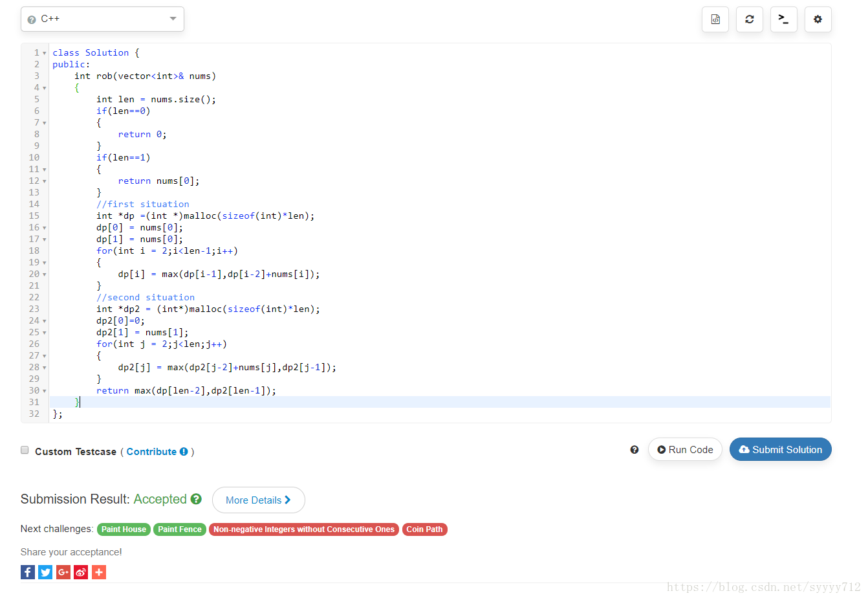Click the Accepted result text
The image size is (868, 600).
(160, 499)
